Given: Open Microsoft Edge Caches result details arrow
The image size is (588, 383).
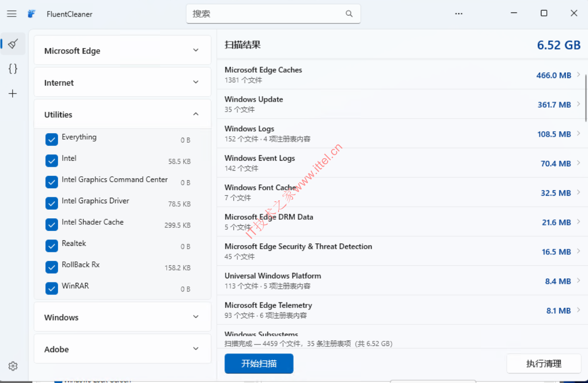Looking at the screenshot, I should (x=578, y=74).
